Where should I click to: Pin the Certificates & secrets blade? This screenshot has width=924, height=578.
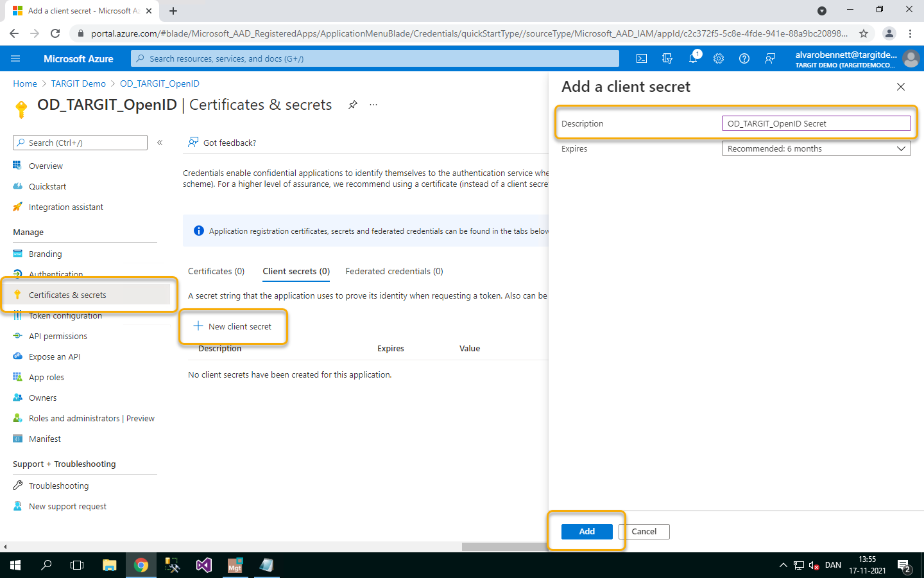pos(352,105)
